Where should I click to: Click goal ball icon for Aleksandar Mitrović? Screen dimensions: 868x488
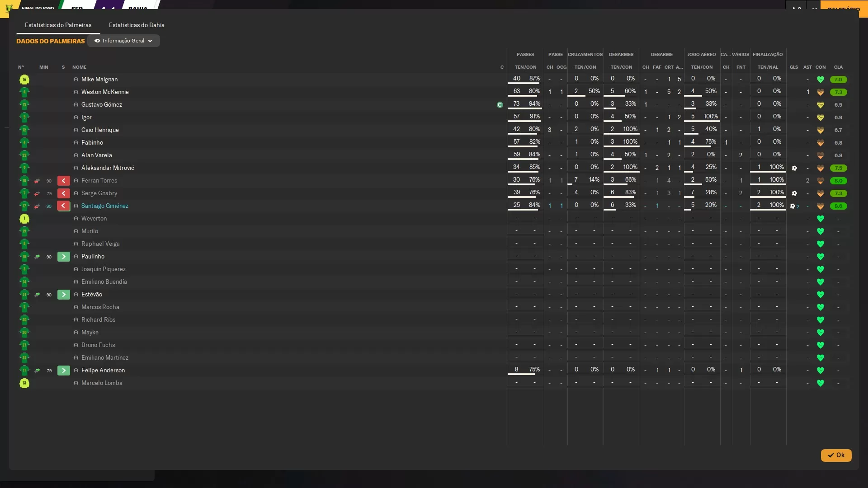(794, 168)
